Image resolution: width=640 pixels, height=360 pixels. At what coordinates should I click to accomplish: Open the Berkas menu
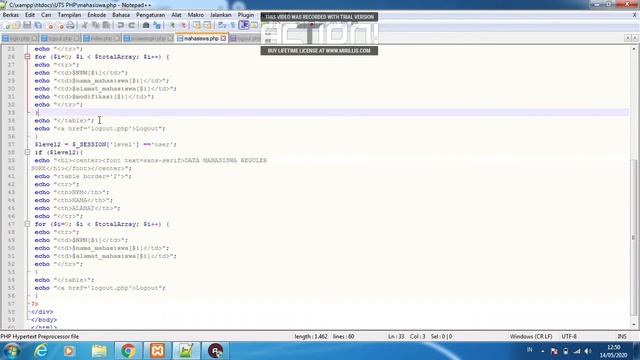coord(11,15)
